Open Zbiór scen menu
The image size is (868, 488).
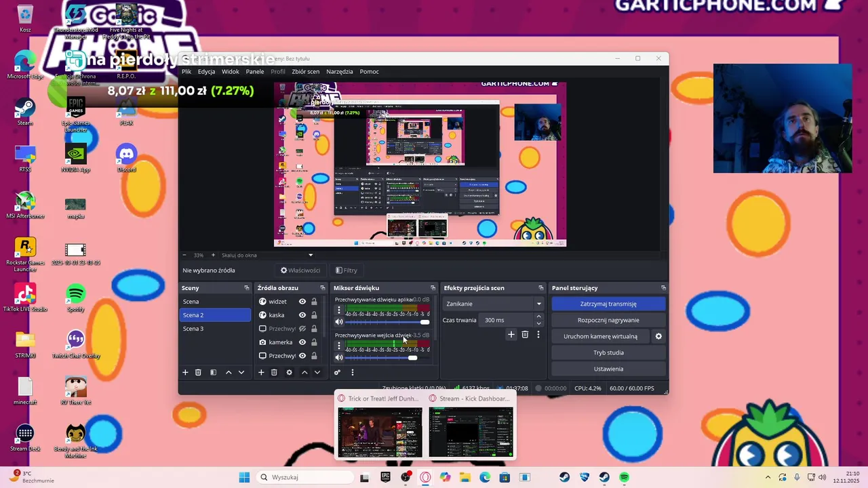pos(305,71)
